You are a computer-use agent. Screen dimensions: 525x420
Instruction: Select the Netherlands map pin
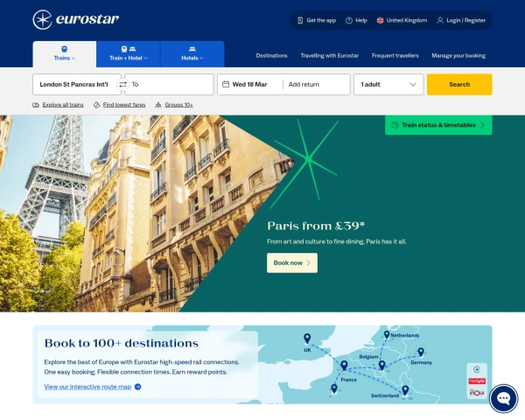[387, 334]
